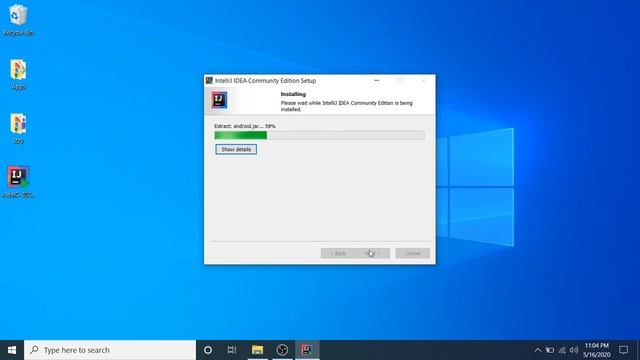
Task: Switch to OBS Studio on the taskbar
Action: click(282, 350)
